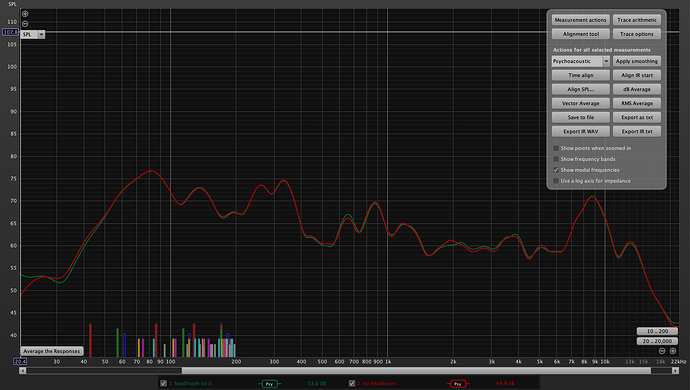Open the SPL axis type dropdown
This screenshot has height=390, width=690.
[x=41, y=34]
